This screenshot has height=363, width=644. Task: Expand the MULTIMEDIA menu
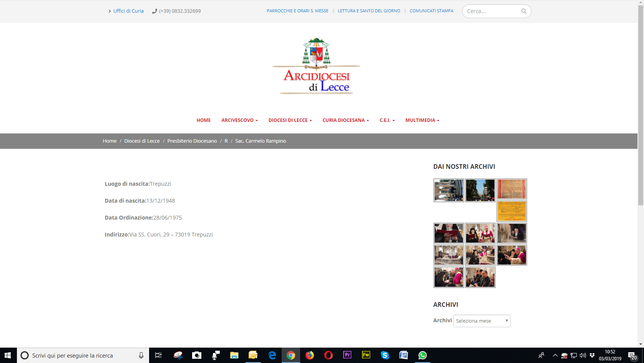point(422,120)
